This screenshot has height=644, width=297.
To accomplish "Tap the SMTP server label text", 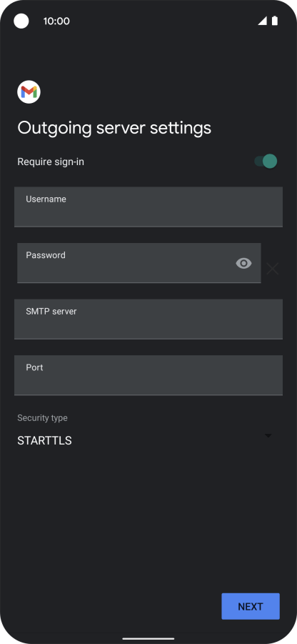I will (x=51, y=312).
